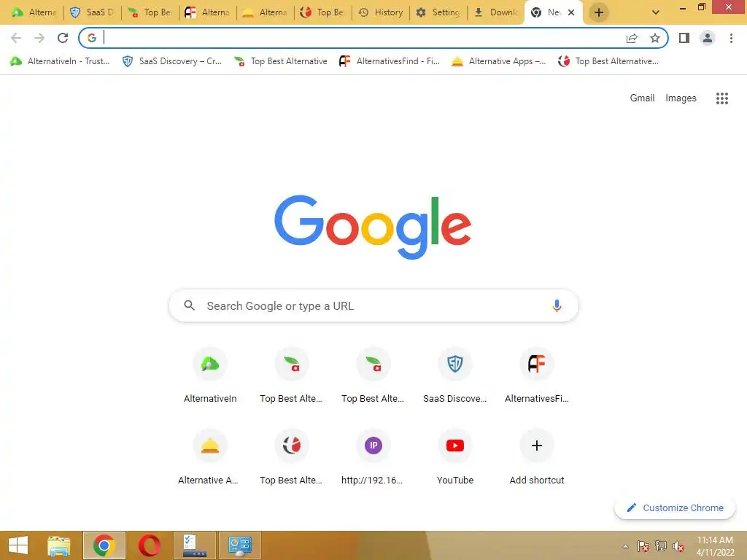Open File Explorer from the taskbar

59,545
